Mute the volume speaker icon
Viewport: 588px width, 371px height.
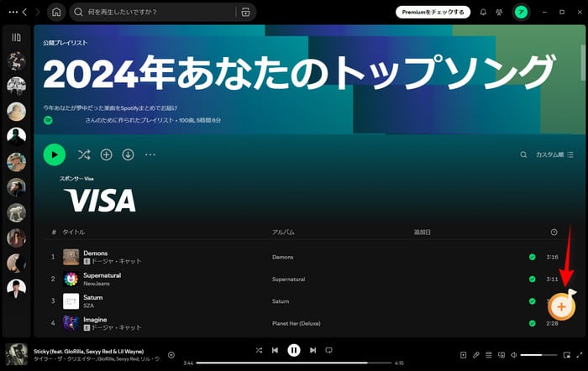click(514, 355)
